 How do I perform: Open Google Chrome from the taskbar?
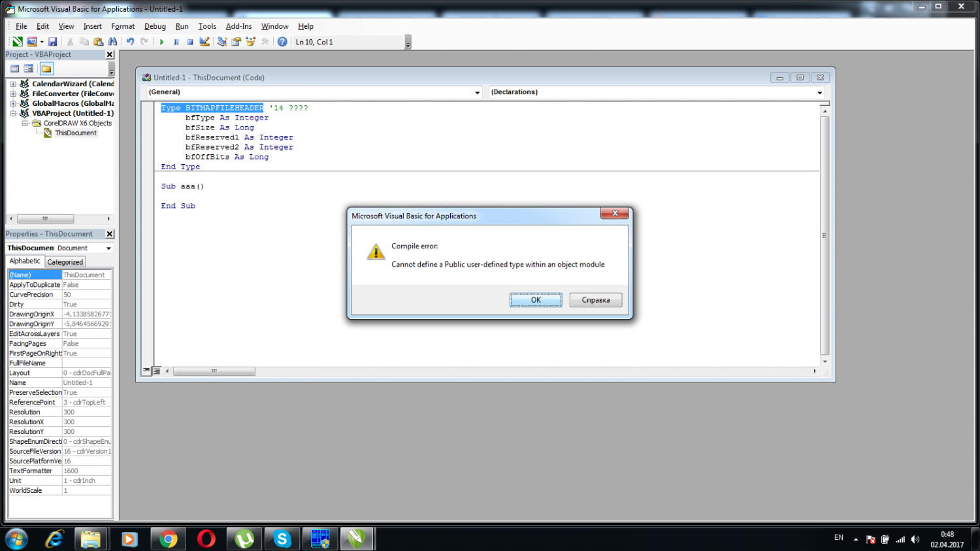(169, 539)
